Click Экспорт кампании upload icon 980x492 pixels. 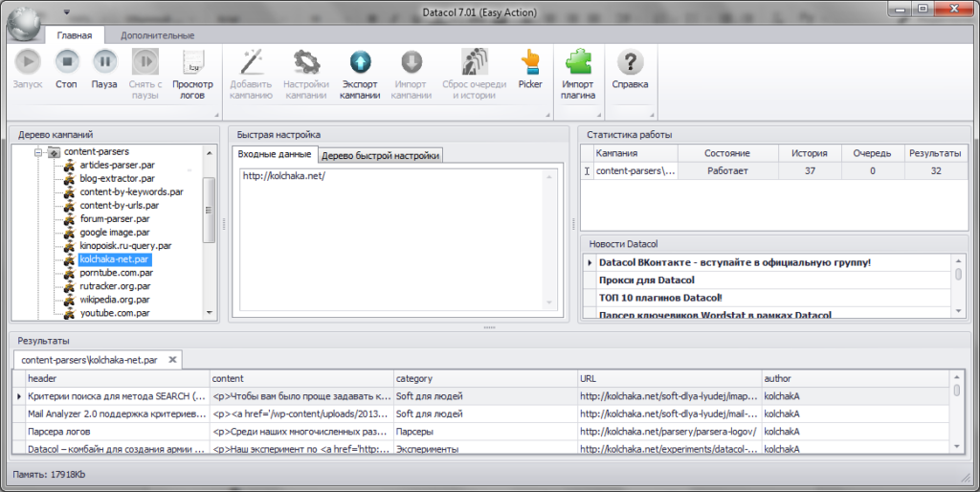360,74
